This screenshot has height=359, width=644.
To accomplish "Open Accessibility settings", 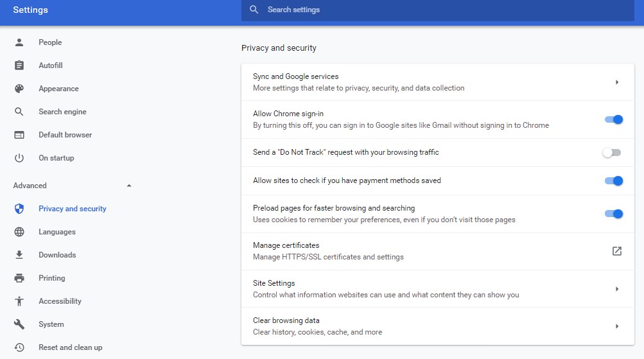I will point(60,301).
